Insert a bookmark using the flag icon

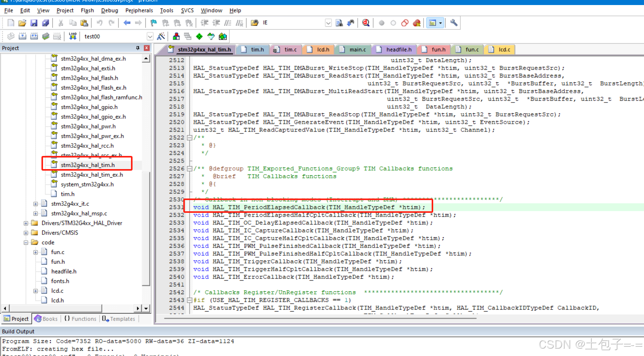click(x=154, y=23)
